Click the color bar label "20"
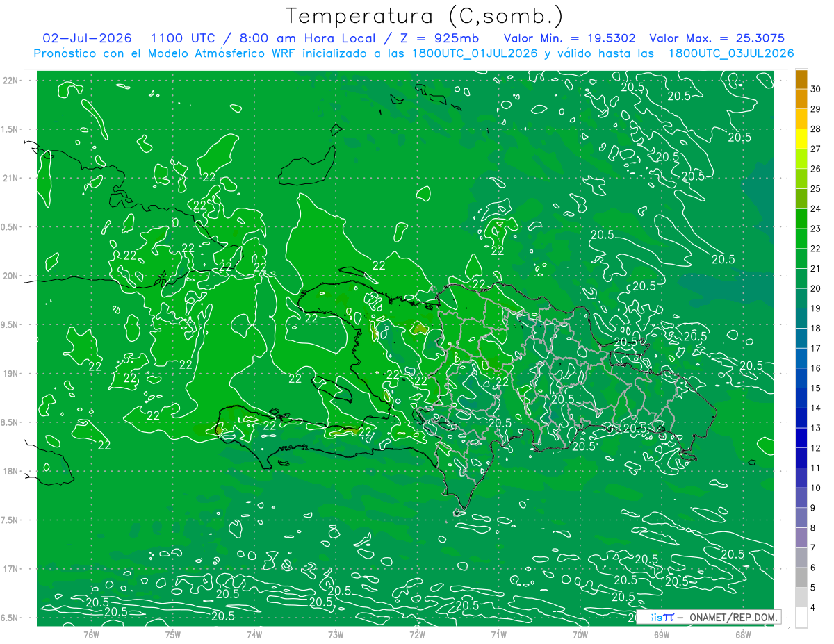 (x=816, y=288)
